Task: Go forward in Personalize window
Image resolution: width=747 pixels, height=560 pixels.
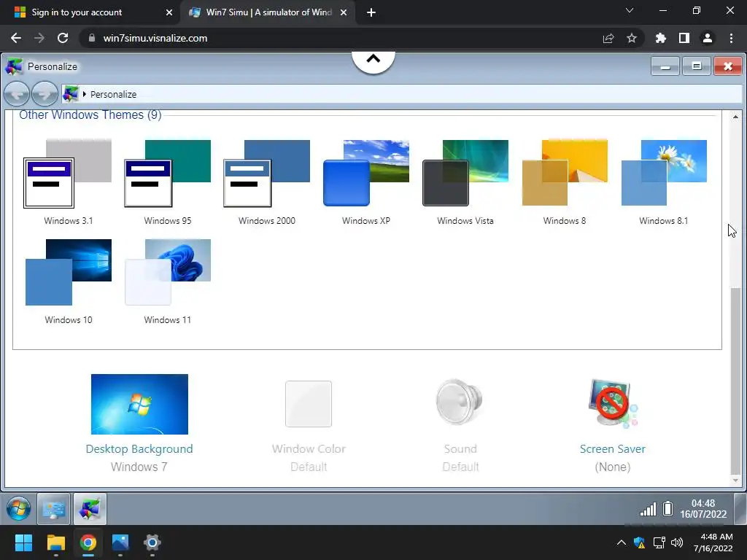Action: (44, 94)
